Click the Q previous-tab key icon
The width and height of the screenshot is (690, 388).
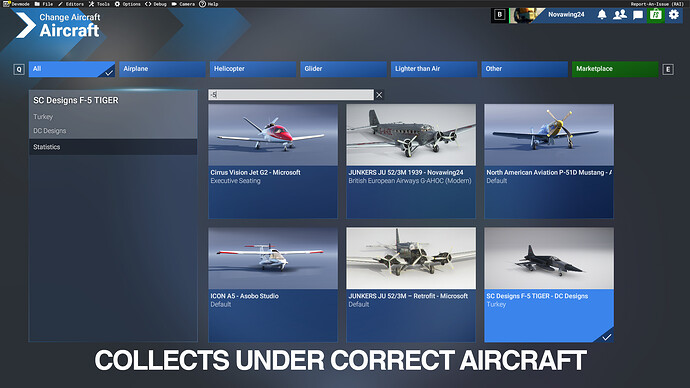click(x=19, y=70)
